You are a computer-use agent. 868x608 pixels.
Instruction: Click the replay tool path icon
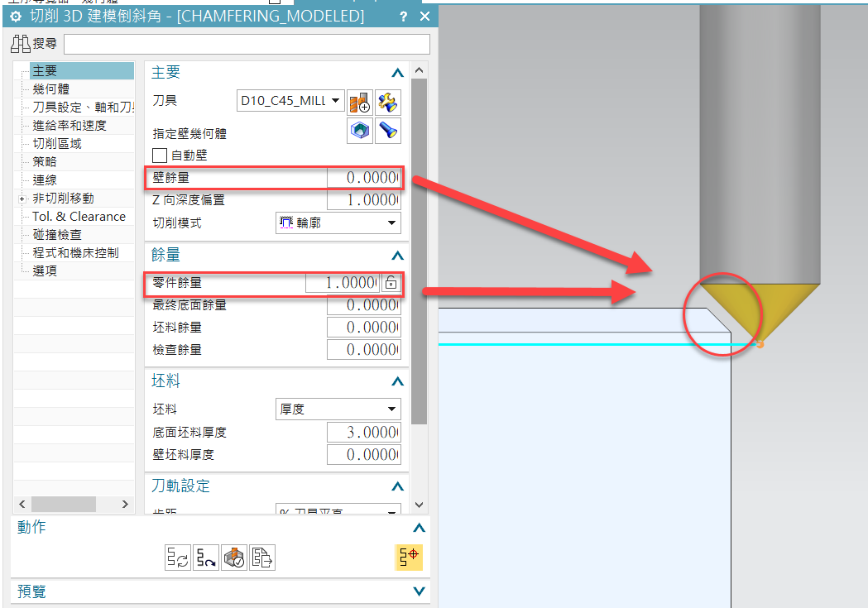[206, 557]
